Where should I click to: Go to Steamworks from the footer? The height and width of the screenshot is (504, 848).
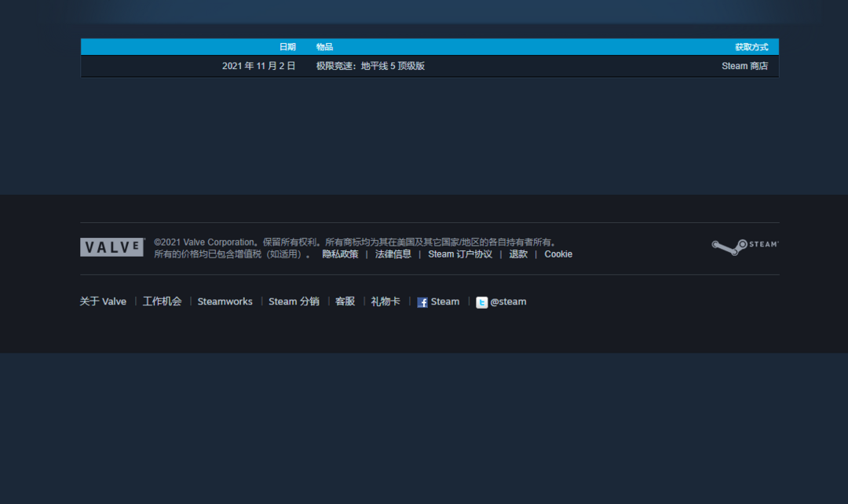[x=225, y=301]
